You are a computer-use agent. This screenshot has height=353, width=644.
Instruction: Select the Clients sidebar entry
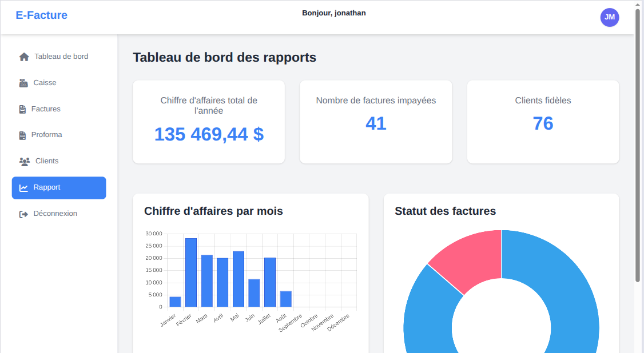click(47, 161)
